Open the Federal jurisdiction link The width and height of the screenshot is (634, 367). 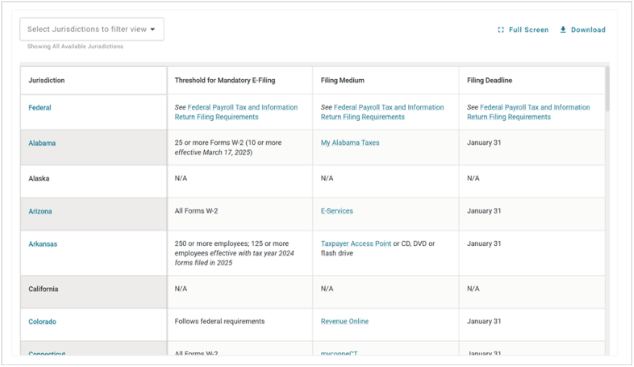40,108
